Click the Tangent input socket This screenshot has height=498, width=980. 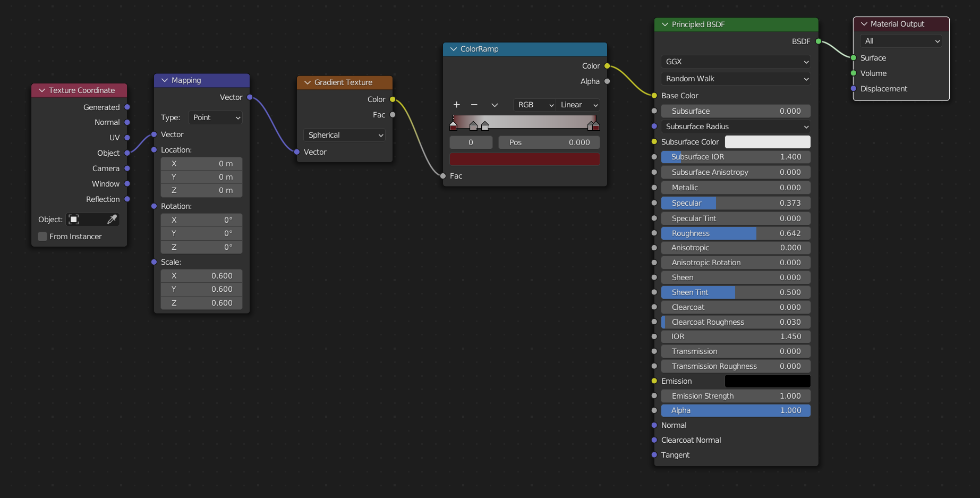(654, 455)
